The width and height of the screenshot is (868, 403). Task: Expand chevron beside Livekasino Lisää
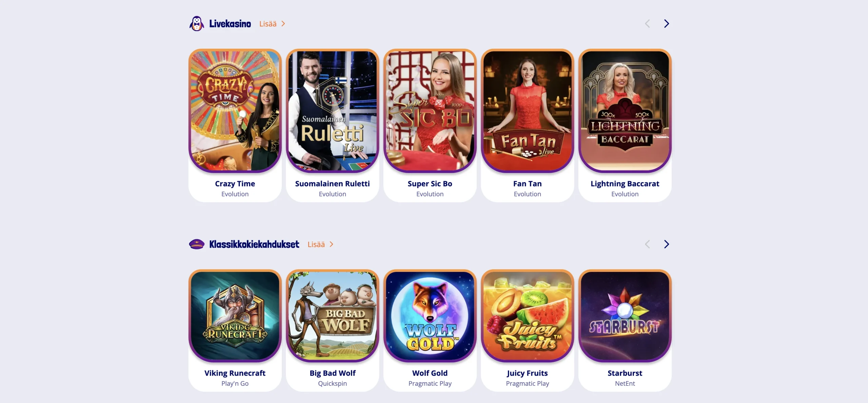tap(283, 24)
